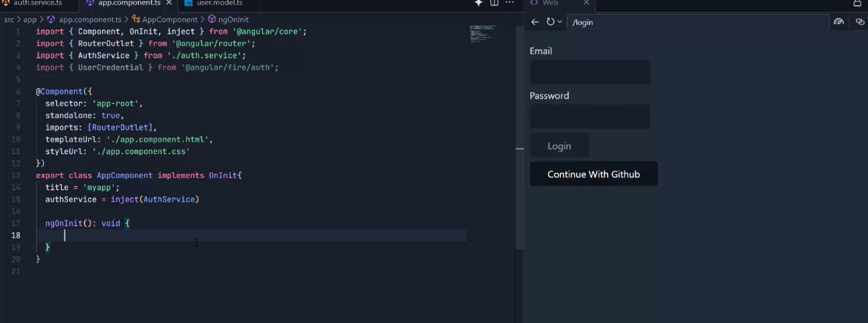Click the /login URL address bar

point(698,22)
